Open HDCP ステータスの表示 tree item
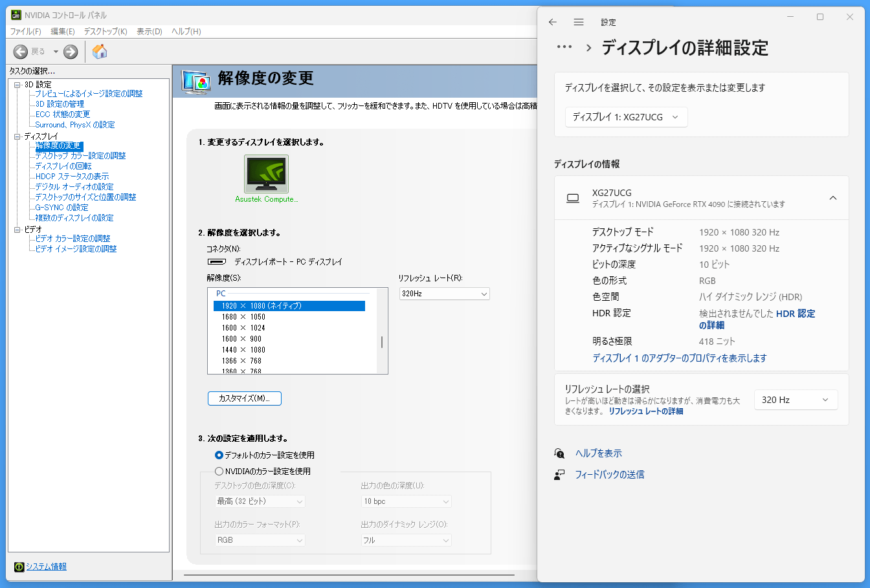 72,177
